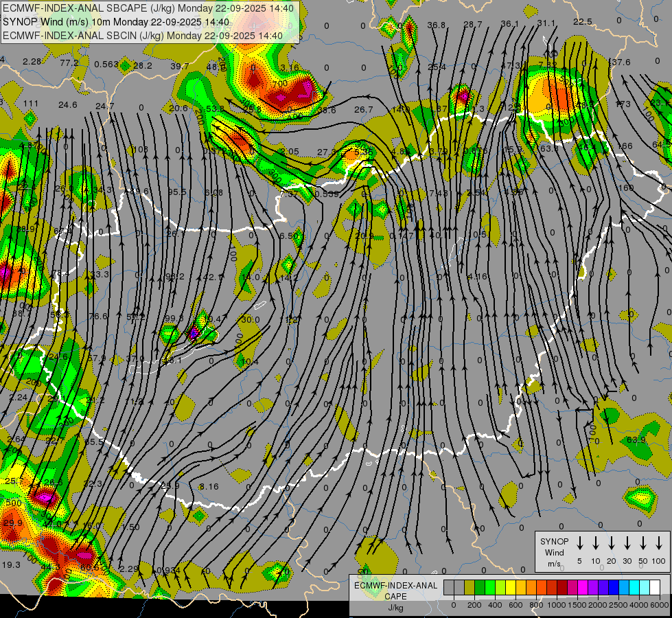The image size is (672, 618).
Task: Select the dark green CAPE legend swatch
Action: pyautogui.click(x=480, y=587)
